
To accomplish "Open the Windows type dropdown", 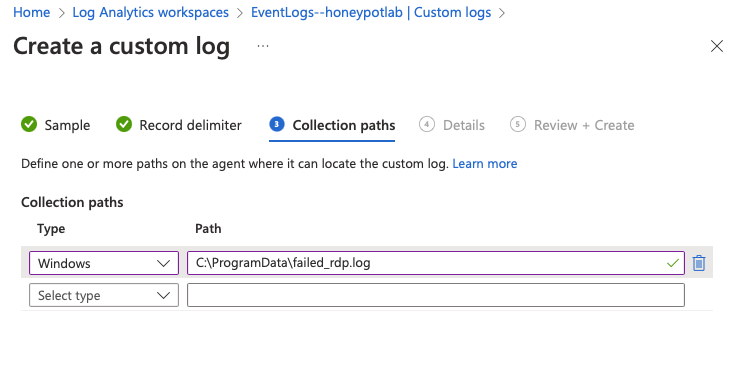I will point(104,263).
